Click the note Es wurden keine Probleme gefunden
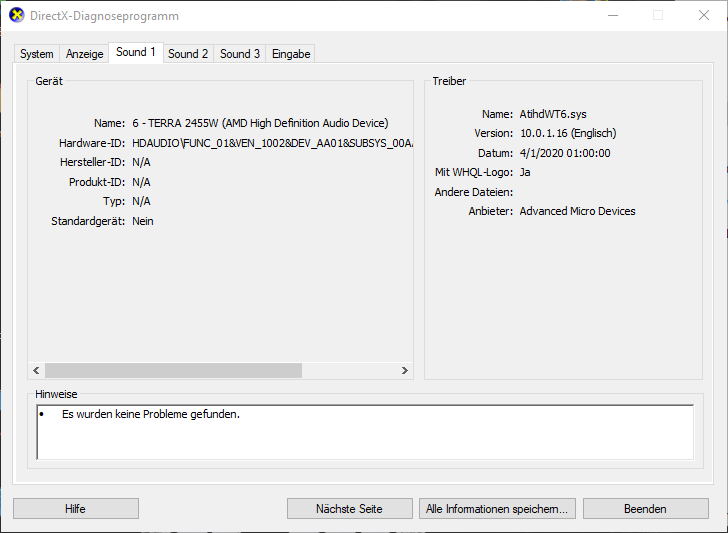 pos(151,414)
